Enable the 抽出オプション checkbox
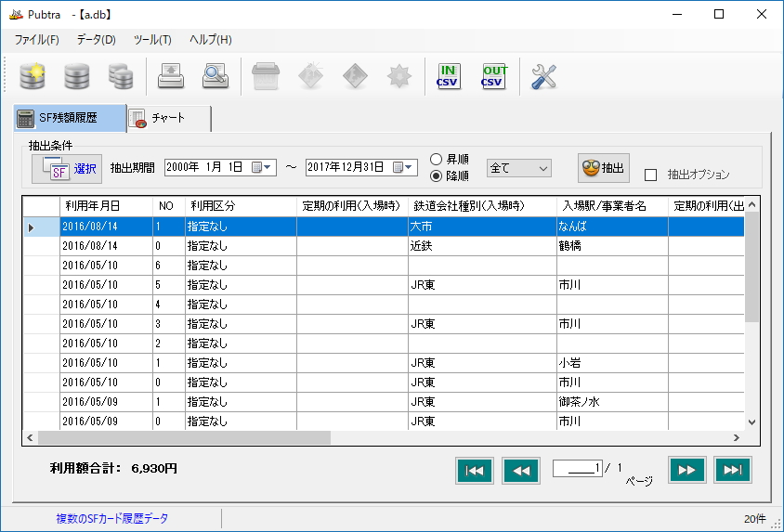 (650, 175)
